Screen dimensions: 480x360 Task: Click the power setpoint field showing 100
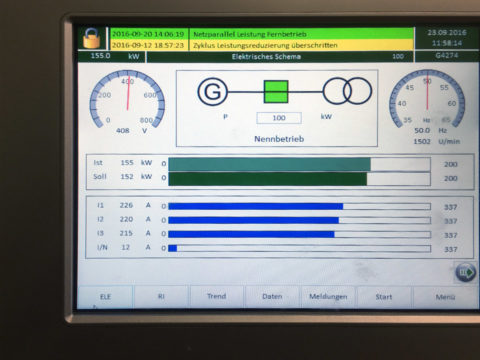(x=279, y=118)
